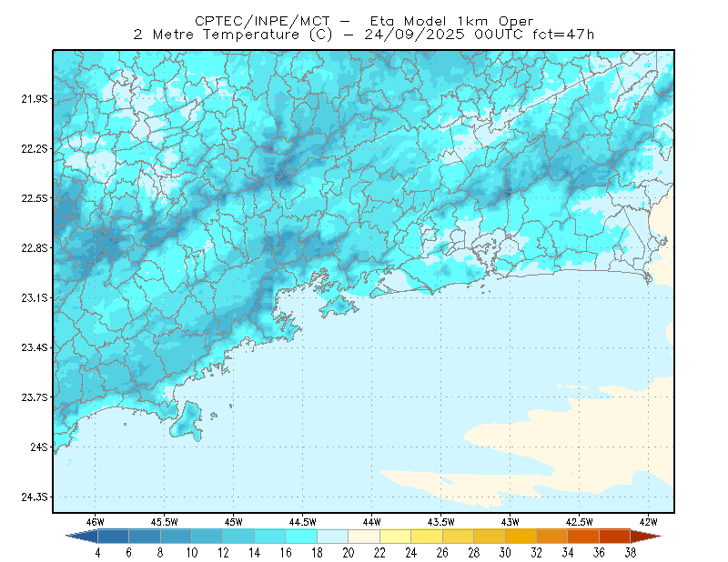Click the colorbar label '20'
The image size is (728, 562).
349,553
